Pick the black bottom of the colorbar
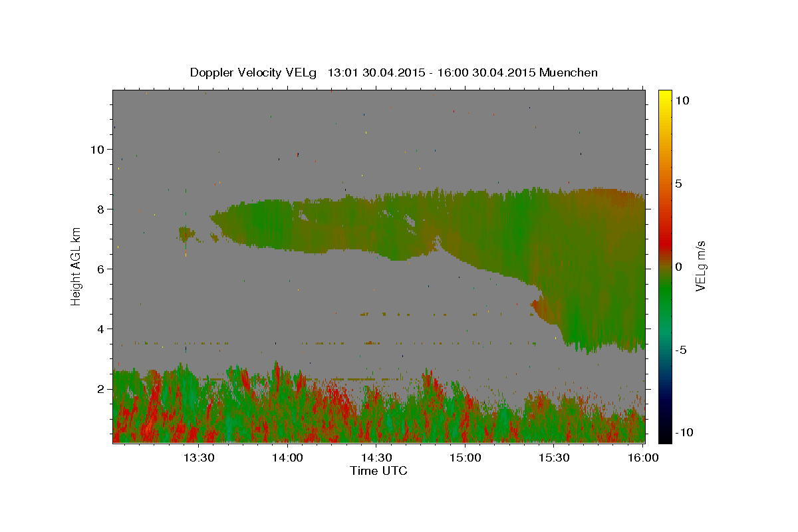Screen dimensions: 798x532 (x=665, y=437)
